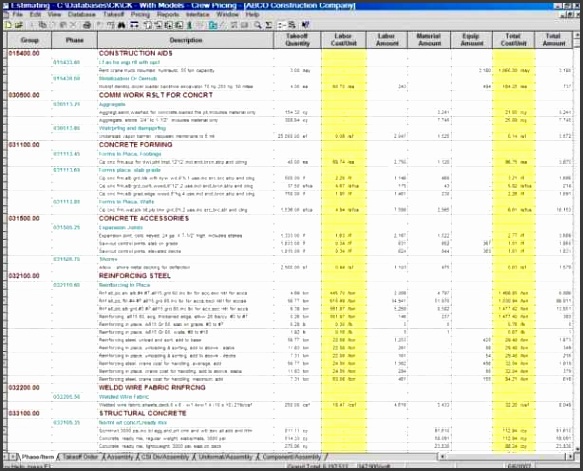Click the Takeoff Quantity column header
583x471 pixels.
(x=297, y=40)
